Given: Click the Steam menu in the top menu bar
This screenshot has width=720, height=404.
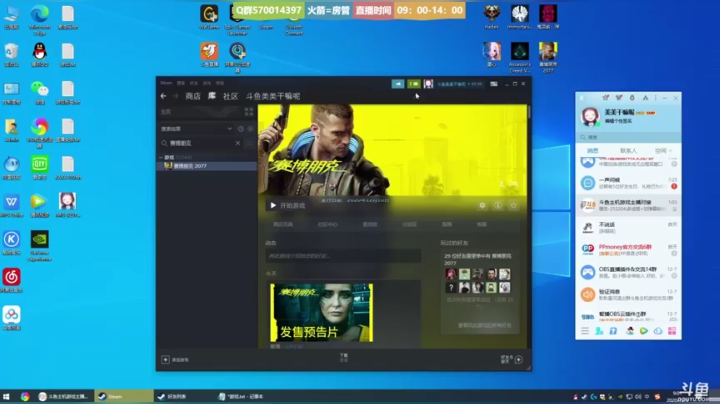Looking at the screenshot, I should [x=166, y=83].
